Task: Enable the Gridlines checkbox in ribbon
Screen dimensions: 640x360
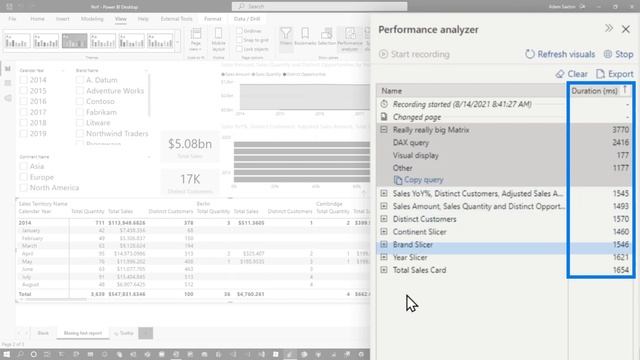Action: click(240, 31)
